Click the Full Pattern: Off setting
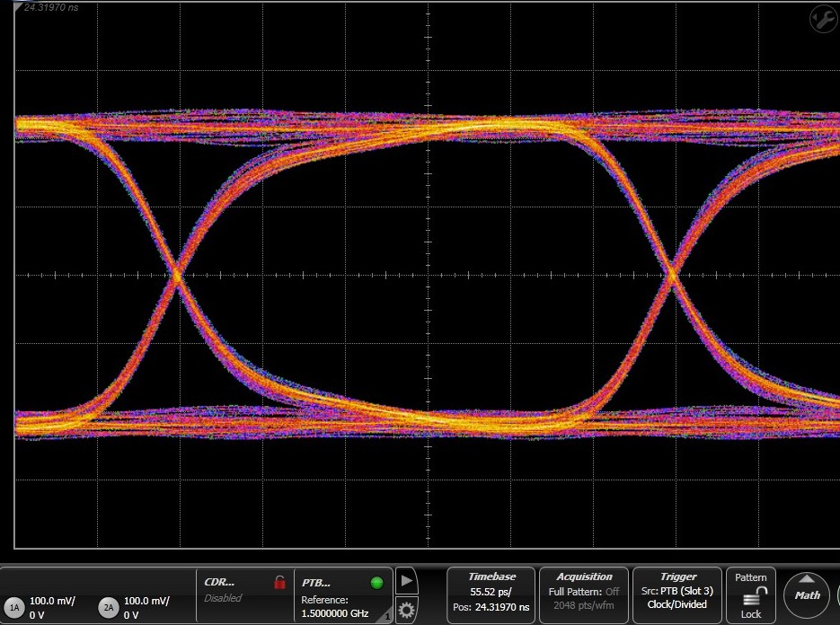The image size is (840, 625). tap(584, 592)
